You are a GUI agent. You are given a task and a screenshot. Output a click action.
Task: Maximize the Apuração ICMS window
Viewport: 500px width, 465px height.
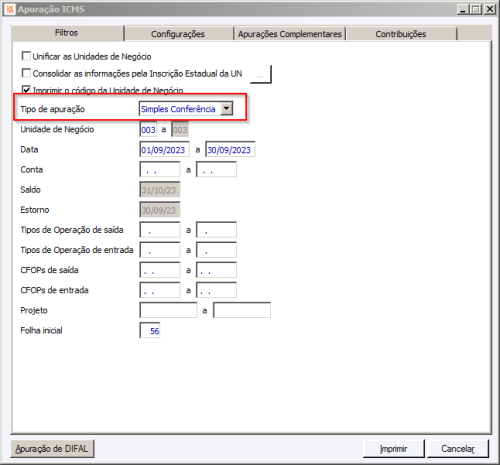(x=476, y=9)
